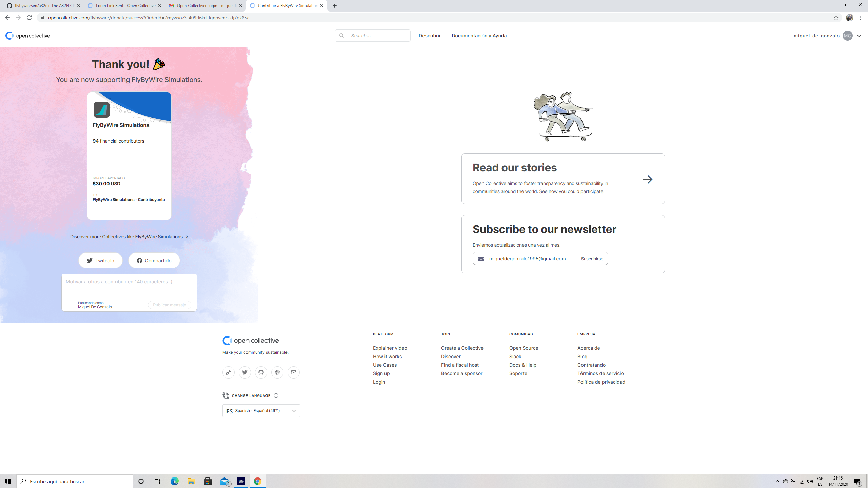Screen dimensions: 868x488
Task: Open the Find a fiscal host link
Action: [x=460, y=365]
